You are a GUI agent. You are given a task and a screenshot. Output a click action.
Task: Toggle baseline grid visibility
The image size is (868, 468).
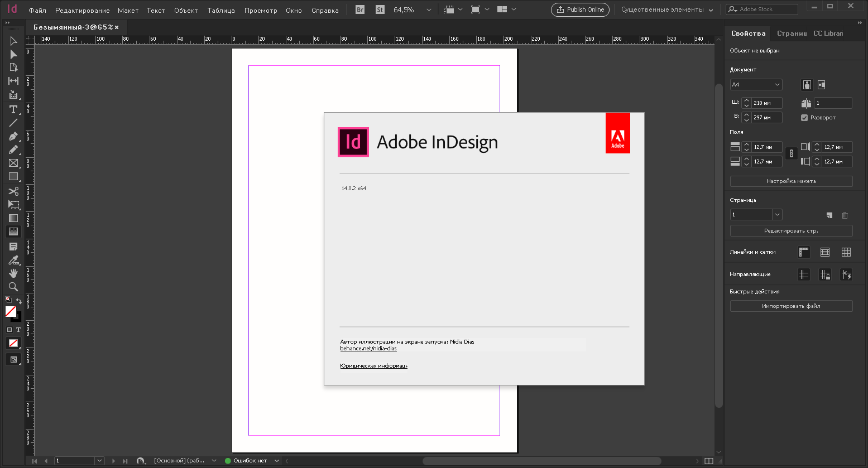click(x=825, y=252)
